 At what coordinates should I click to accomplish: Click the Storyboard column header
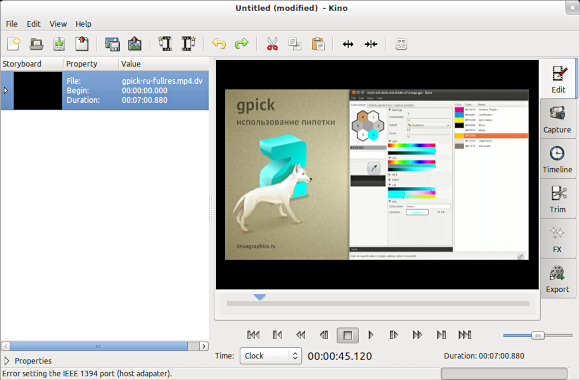[x=32, y=64]
